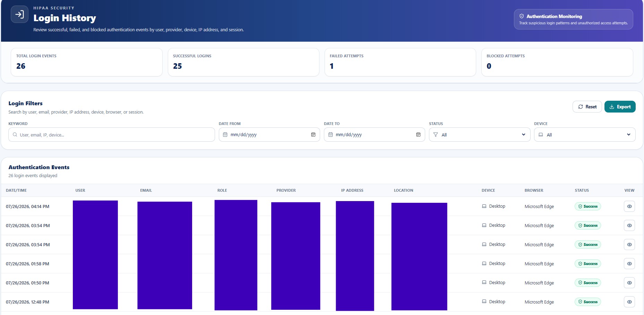
Task: Click the Provider column header
Action: tap(286, 190)
